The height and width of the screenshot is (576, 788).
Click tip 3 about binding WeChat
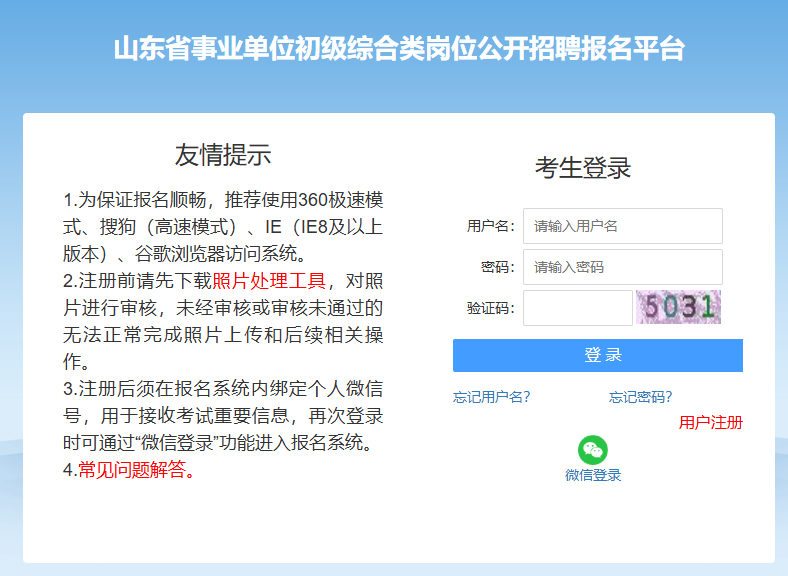[223, 415]
